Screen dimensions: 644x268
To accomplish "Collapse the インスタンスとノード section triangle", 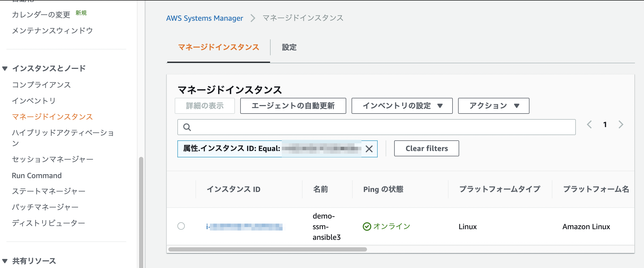I will [x=5, y=68].
